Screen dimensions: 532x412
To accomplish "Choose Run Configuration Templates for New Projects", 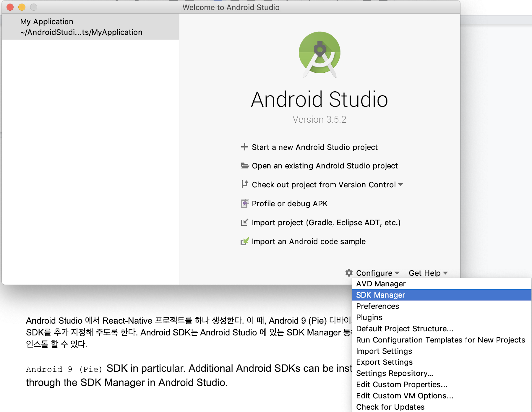I will [x=442, y=340].
